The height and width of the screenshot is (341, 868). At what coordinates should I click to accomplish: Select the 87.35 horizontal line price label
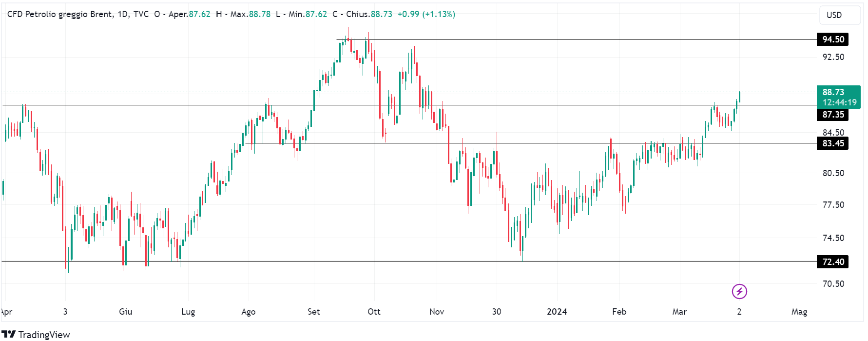click(x=833, y=115)
